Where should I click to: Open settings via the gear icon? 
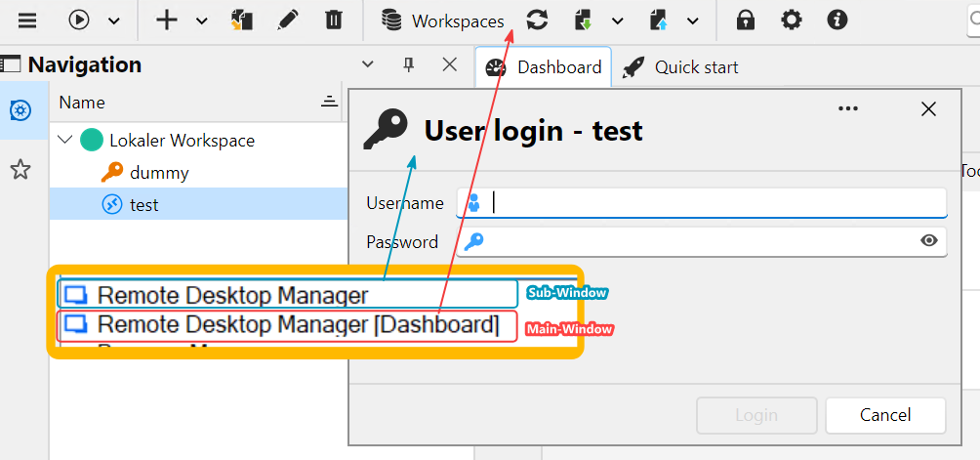[x=792, y=21]
